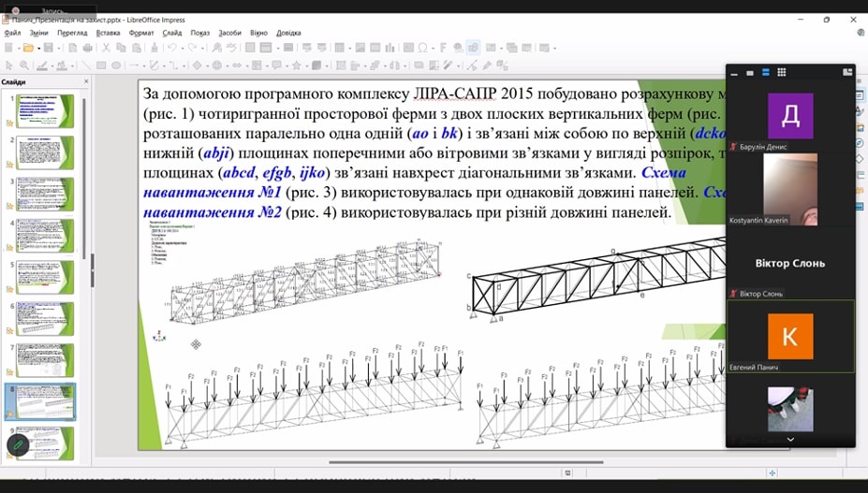Image resolution: width=868 pixels, height=493 pixels.
Task: Close the Слайди panel
Action: coord(86,81)
